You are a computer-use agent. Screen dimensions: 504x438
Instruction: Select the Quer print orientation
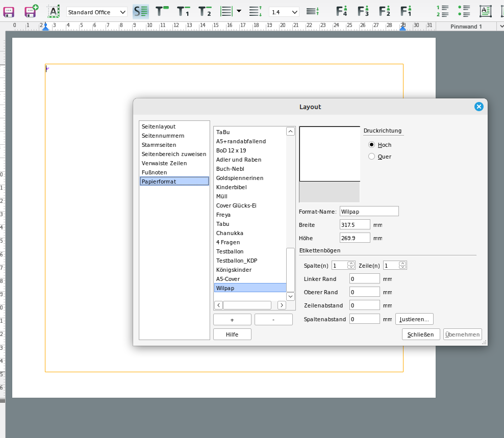372,157
